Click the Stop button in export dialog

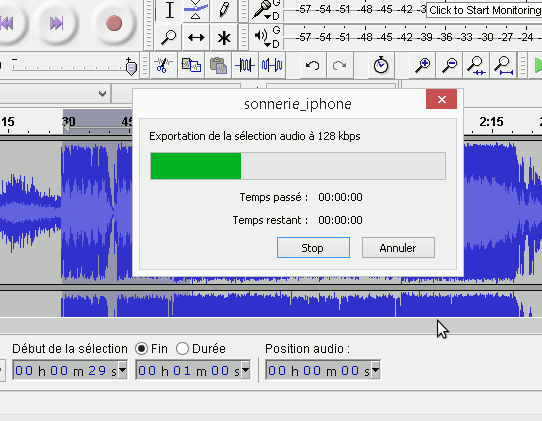coord(313,247)
